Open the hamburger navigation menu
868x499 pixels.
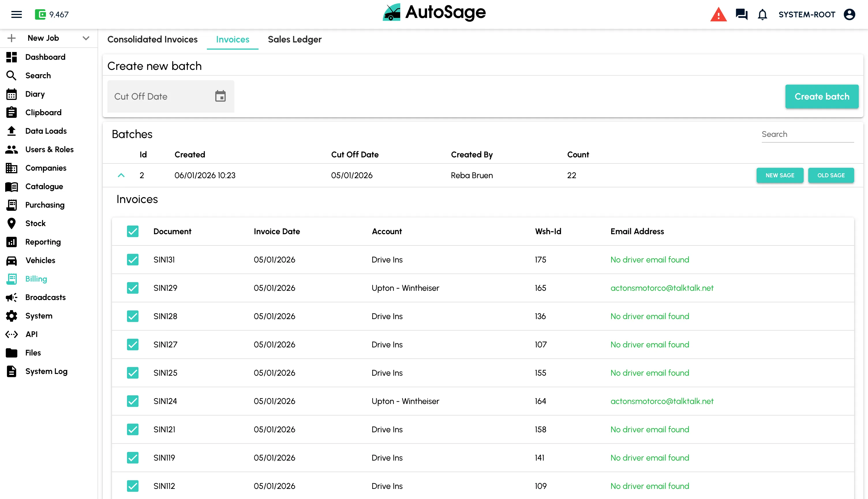tap(16, 14)
